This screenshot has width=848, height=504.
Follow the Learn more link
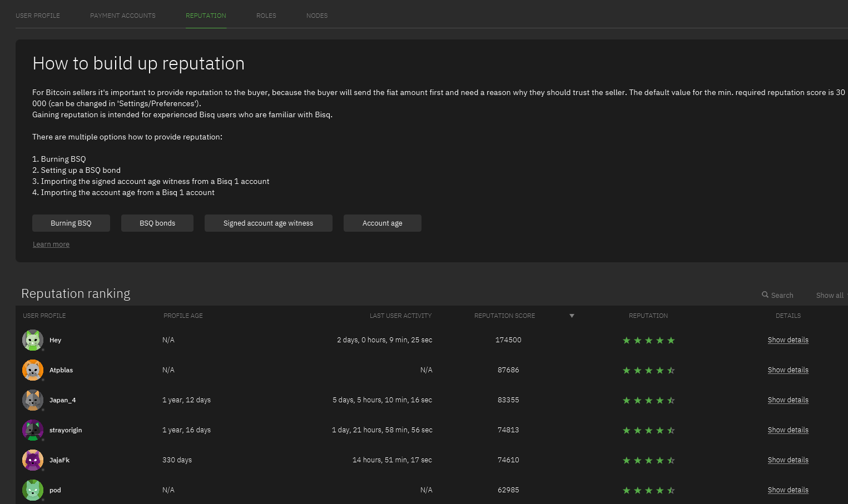(x=51, y=244)
